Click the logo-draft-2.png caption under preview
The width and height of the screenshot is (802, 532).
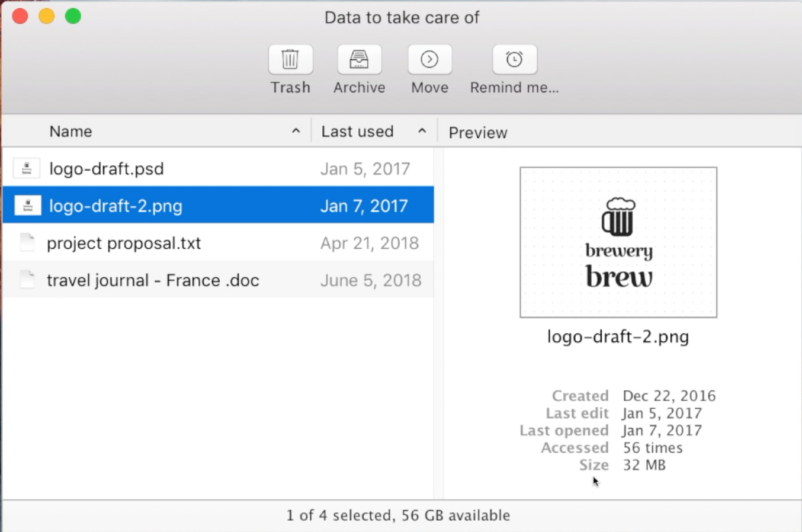pyautogui.click(x=618, y=336)
